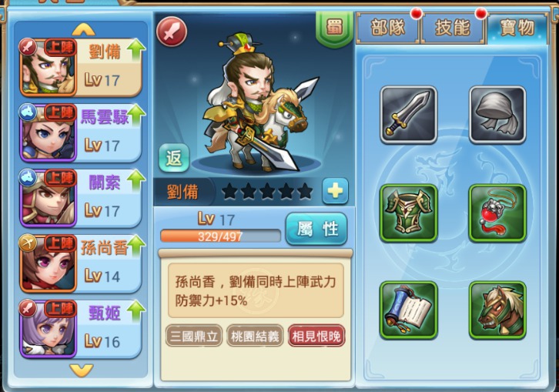Screen dimensions: 559x392
Task: Open the gray headscarf helmet slot
Action: (x=497, y=115)
